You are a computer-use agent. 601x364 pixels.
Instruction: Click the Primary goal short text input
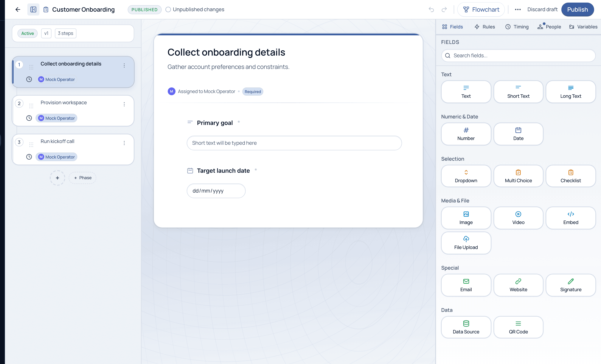[x=294, y=143]
